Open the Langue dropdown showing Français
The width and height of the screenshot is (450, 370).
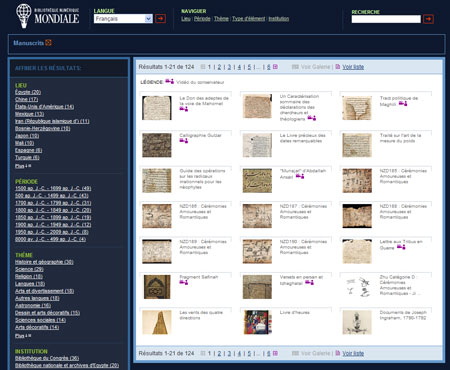pos(123,19)
